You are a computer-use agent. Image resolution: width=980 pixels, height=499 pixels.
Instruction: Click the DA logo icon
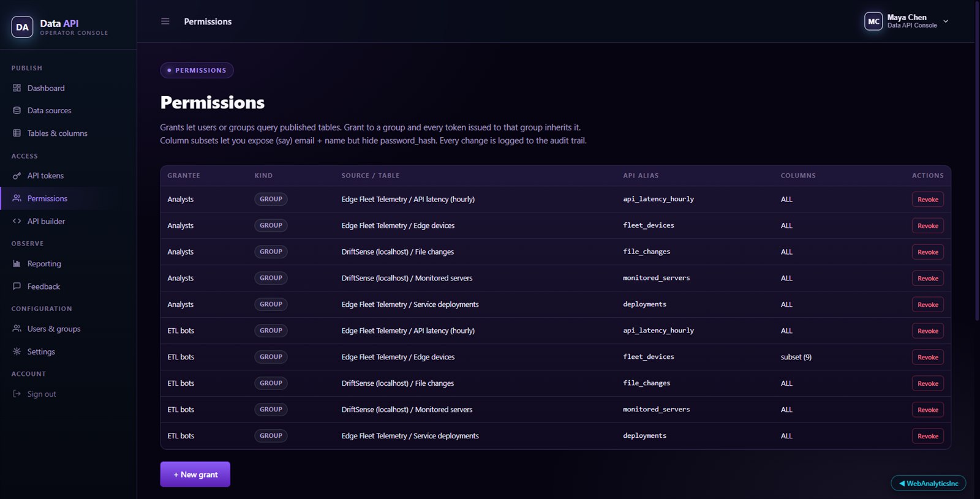22,27
